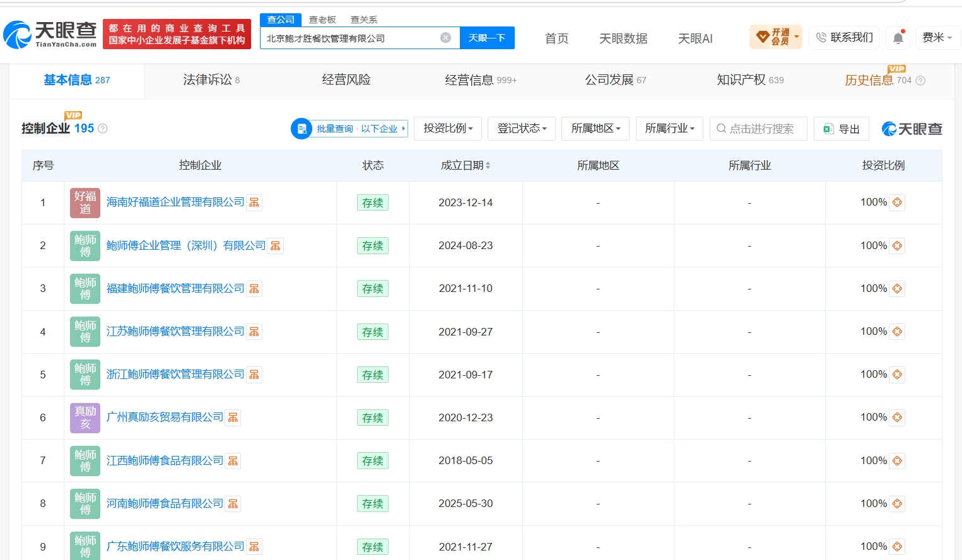962x560 pixels.
Task: Open equity structure chart for 广东鲍师傅餐饮服务有限公司
Action: pyautogui.click(x=254, y=547)
